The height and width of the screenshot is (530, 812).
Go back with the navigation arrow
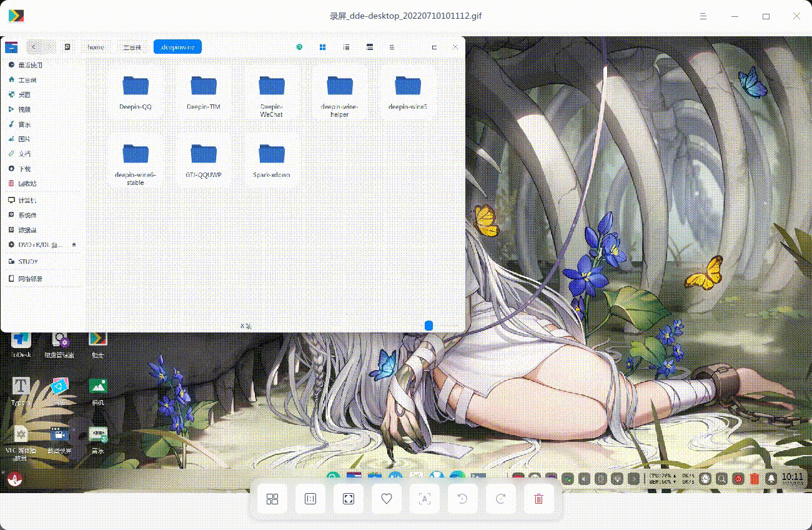pos(33,47)
